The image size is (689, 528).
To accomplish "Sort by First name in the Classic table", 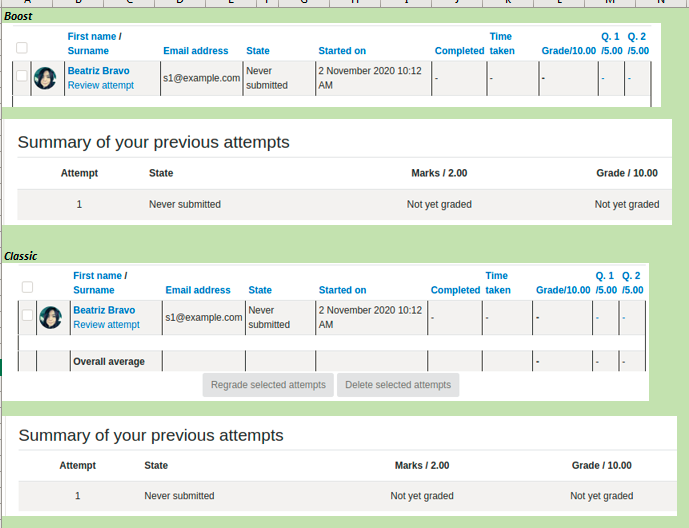I will 98,276.
